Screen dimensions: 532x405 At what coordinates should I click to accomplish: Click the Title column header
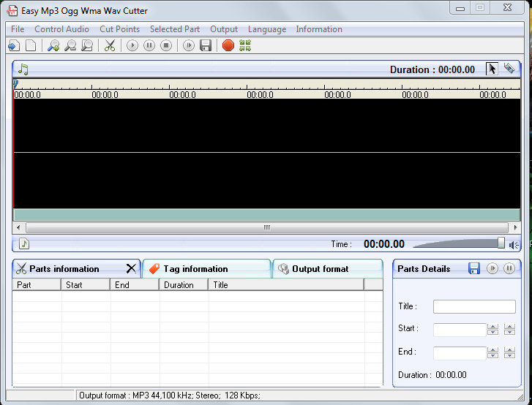[286, 284]
